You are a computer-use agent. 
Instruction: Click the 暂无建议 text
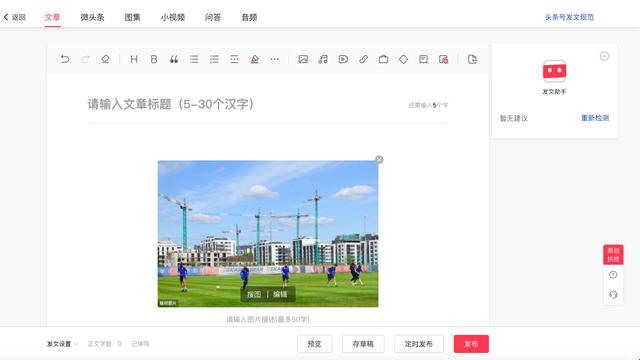513,118
